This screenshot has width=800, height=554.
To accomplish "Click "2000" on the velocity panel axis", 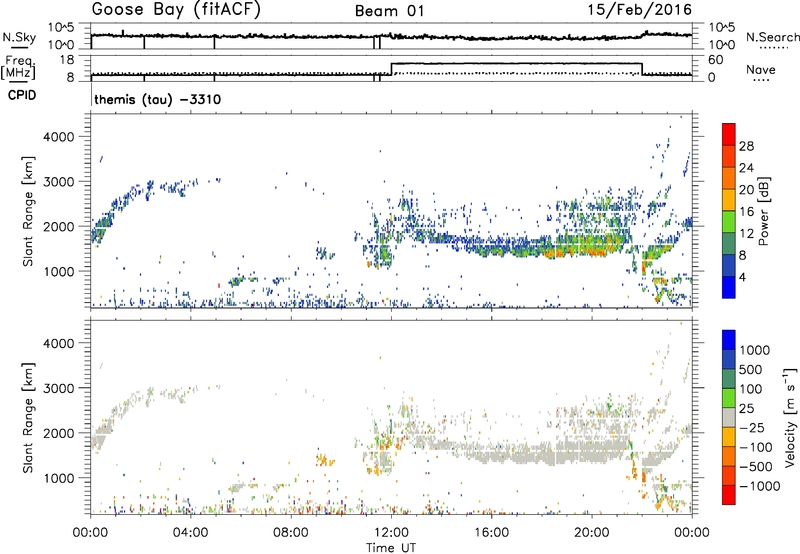I will point(59,433).
